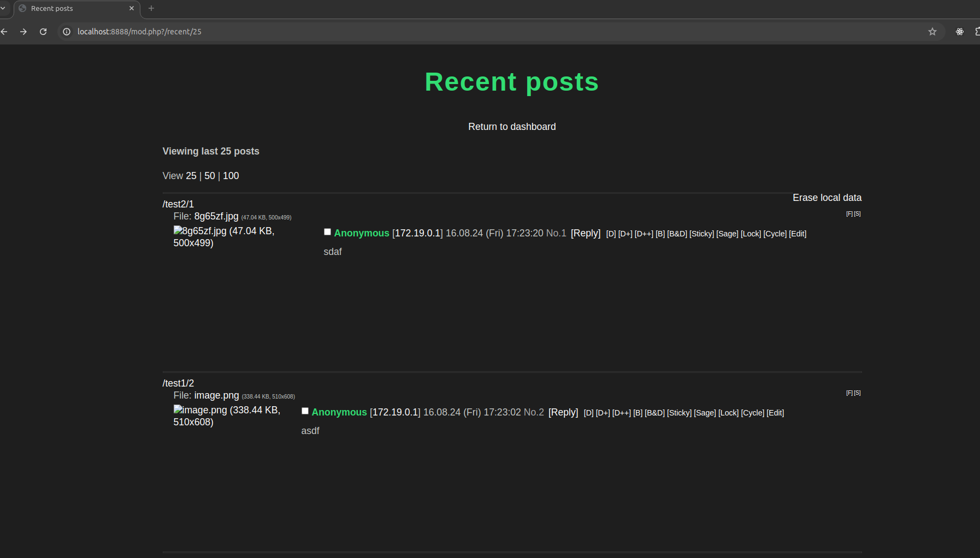Delete post No.2 with [D]
Screen dimensions: 980x558
(x=589, y=413)
